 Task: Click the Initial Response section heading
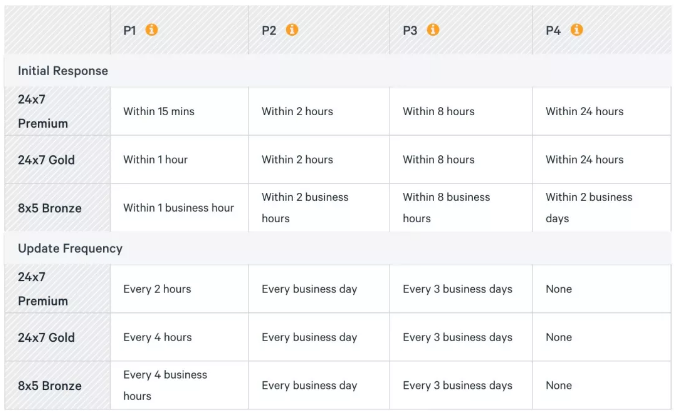[x=63, y=71]
